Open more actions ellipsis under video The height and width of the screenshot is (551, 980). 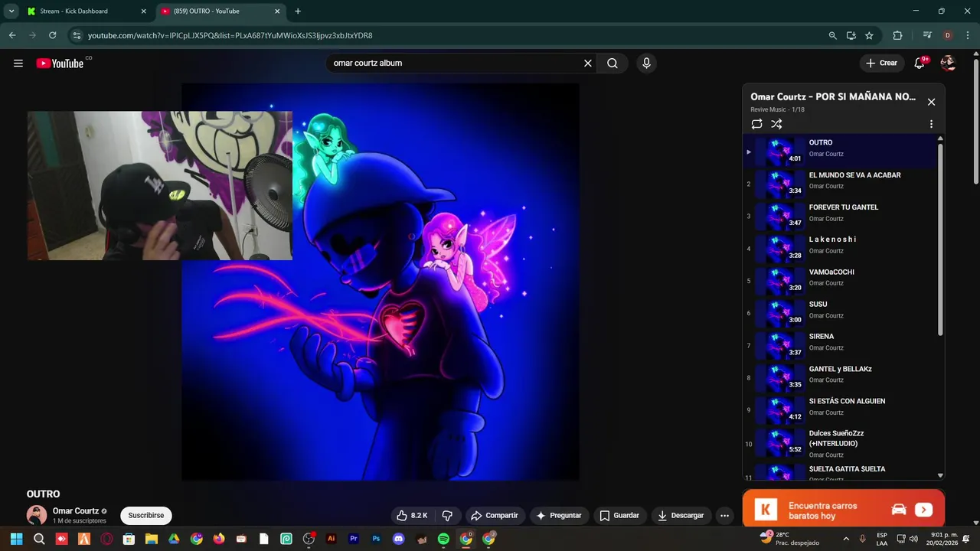[724, 516]
